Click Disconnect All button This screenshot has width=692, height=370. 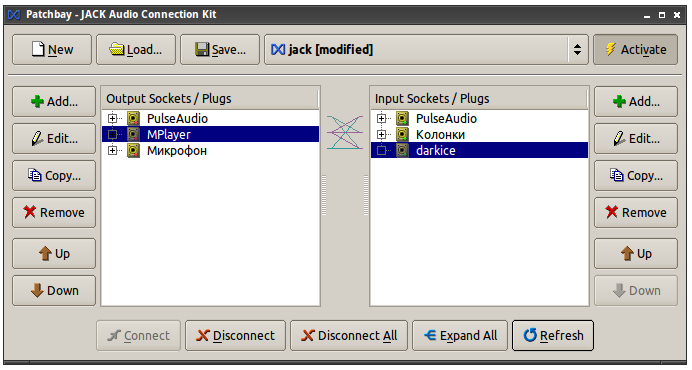349,336
